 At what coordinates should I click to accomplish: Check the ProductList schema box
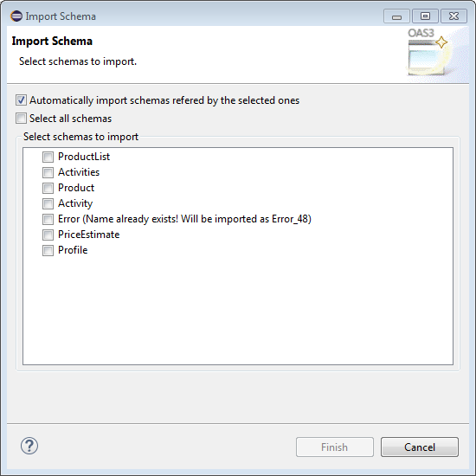[x=48, y=157]
